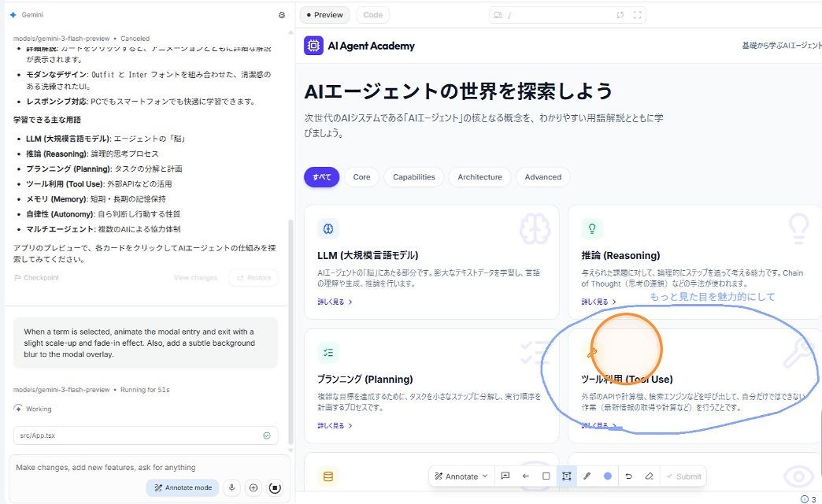Select the add comment annotation tool
Viewport: 822px width, 504px height.
[505, 476]
